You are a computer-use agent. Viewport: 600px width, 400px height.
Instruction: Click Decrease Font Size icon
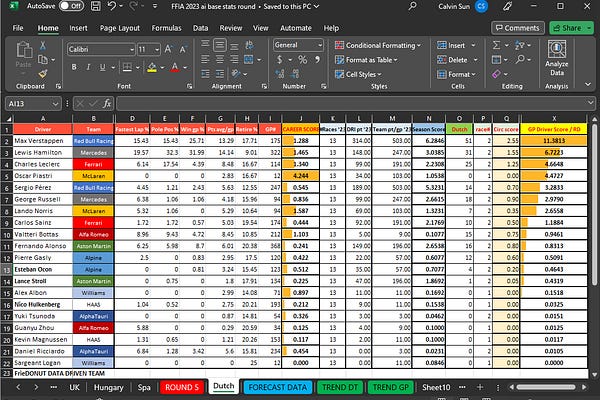183,49
